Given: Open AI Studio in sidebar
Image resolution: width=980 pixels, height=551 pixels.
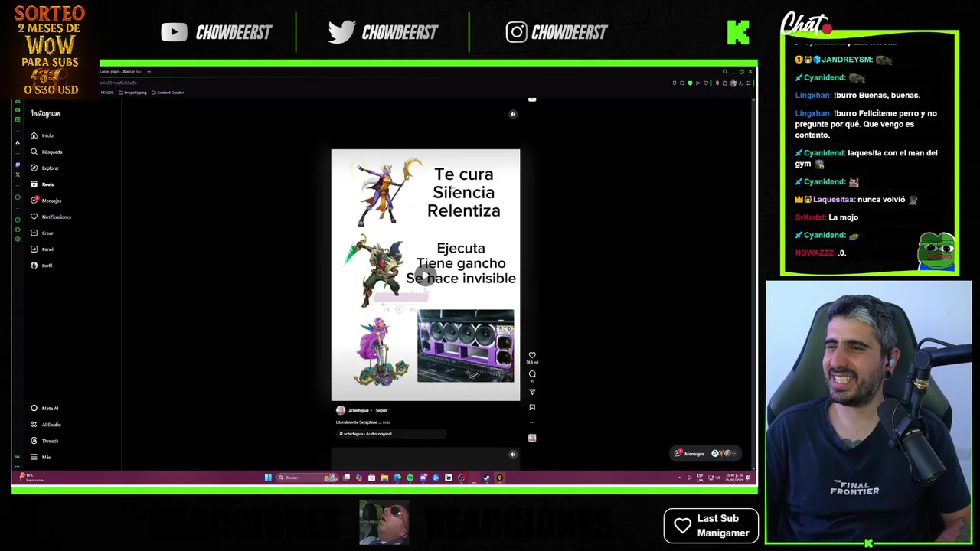Looking at the screenshot, I should click(46, 425).
